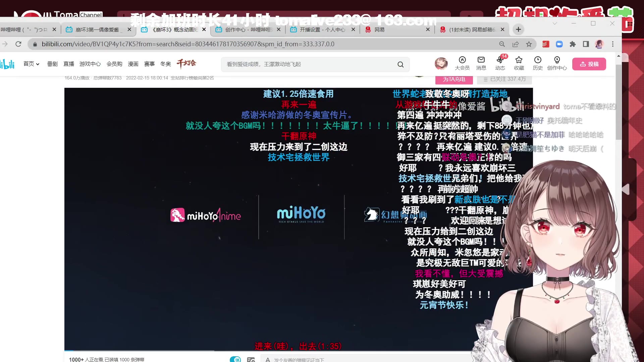Open 漫画 in navigation
This screenshot has height=362, width=644.
point(133,64)
